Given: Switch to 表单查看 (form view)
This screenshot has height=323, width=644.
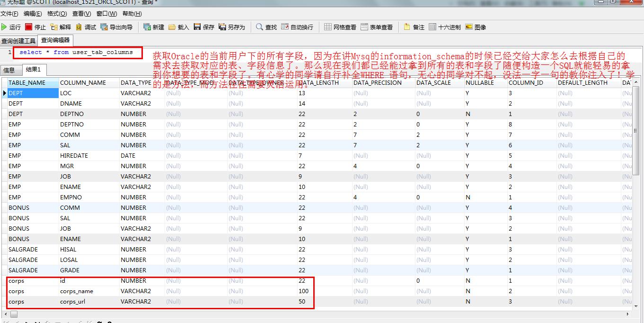Looking at the screenshot, I should (377, 27).
